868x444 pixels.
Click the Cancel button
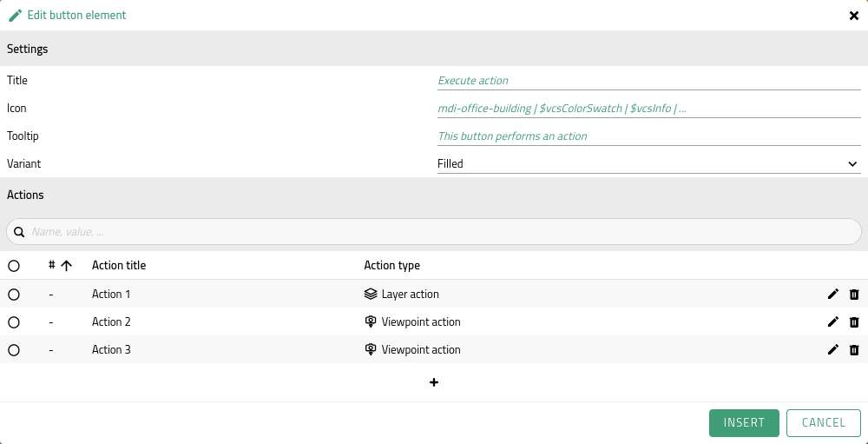(824, 423)
